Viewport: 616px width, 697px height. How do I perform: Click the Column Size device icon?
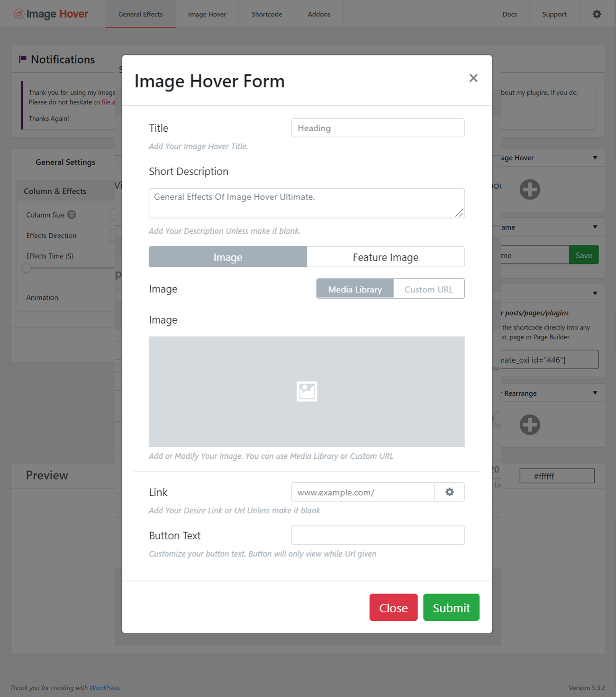(x=72, y=215)
